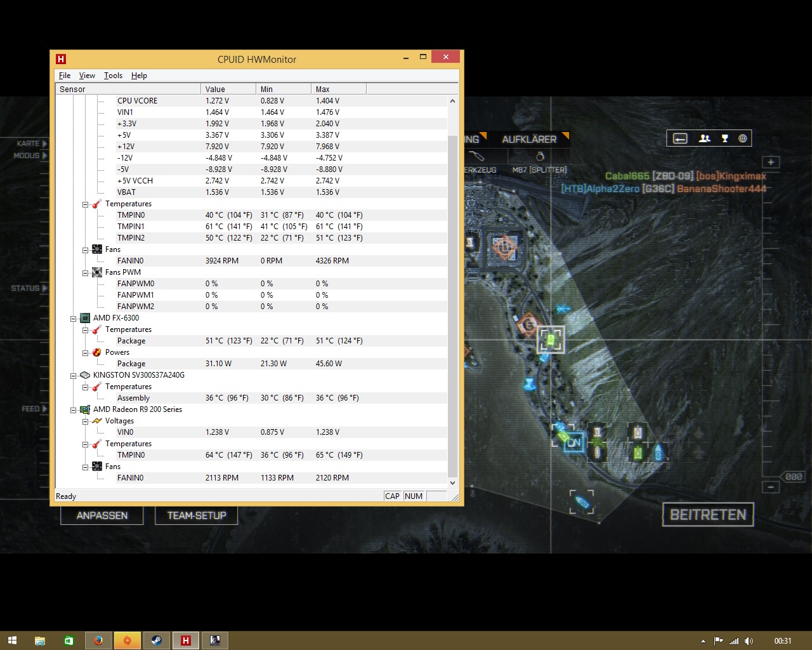Screen dimensions: 812x650
Task: Click the Fans PWM fan icon
Action: (97, 272)
